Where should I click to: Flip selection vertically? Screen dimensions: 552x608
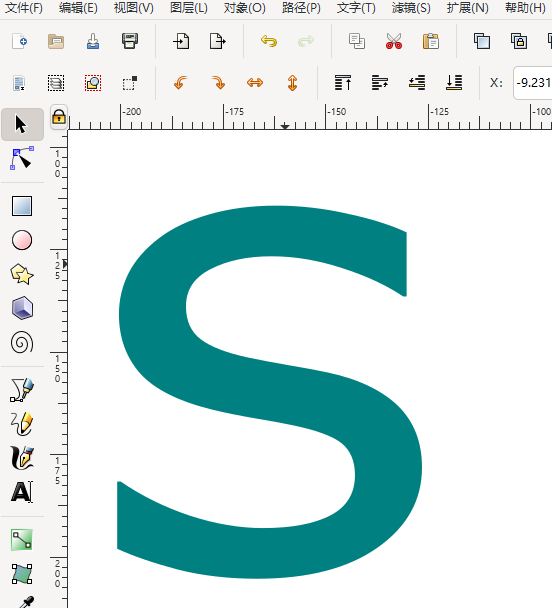292,83
